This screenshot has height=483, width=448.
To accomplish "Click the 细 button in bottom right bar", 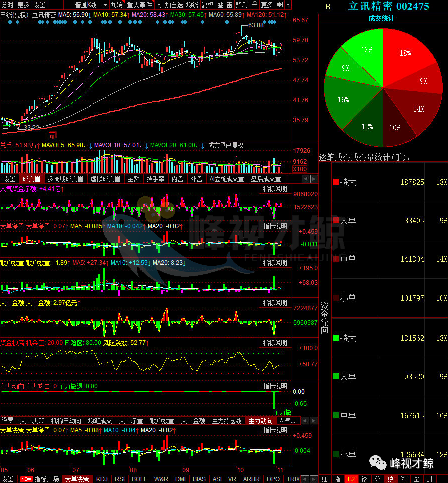I will (325, 479).
